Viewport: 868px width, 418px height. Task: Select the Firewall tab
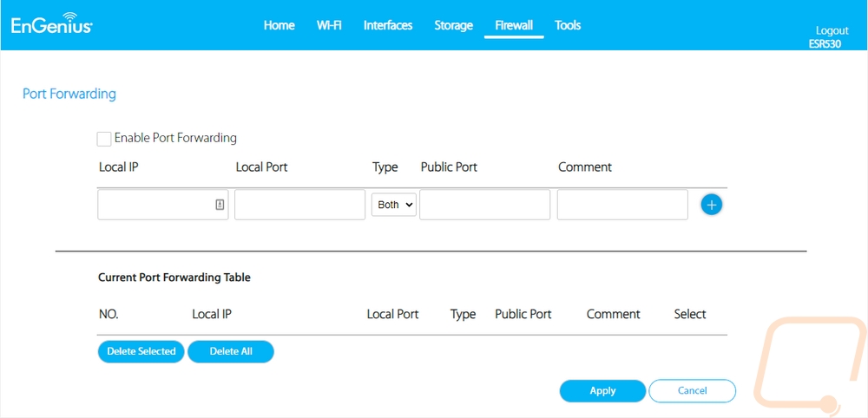point(513,25)
